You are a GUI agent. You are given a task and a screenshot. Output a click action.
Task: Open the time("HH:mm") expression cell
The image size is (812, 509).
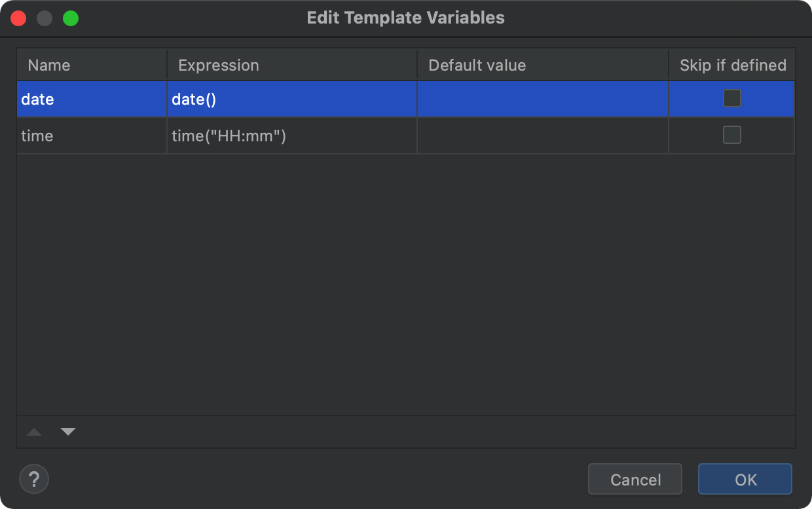[x=292, y=136]
